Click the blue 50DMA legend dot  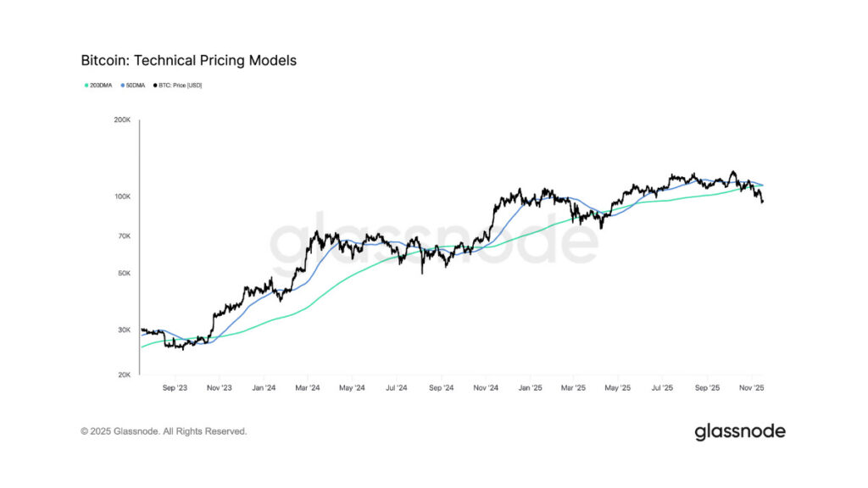(122, 86)
